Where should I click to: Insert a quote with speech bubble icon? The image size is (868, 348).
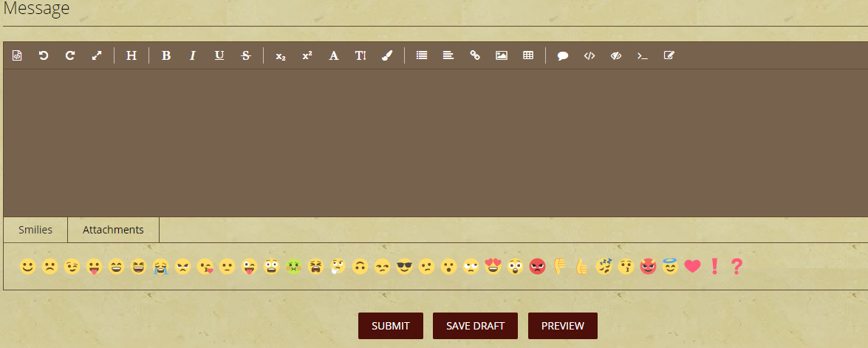point(563,55)
